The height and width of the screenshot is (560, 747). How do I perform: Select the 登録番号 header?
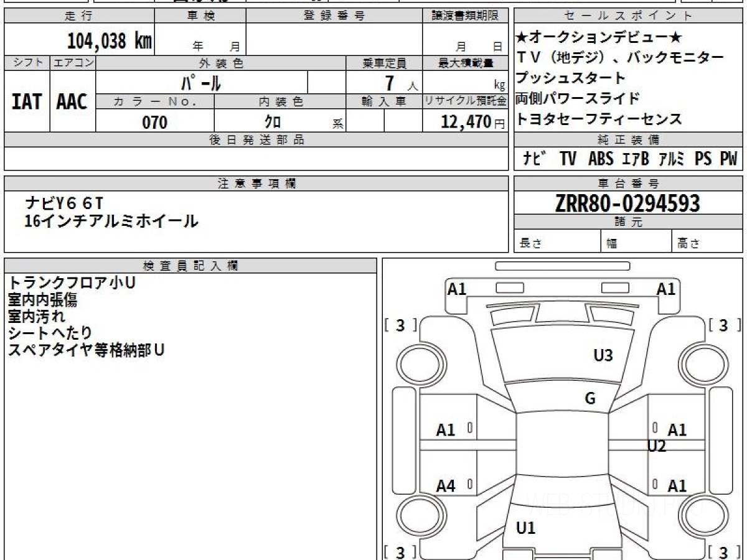pyautogui.click(x=334, y=16)
